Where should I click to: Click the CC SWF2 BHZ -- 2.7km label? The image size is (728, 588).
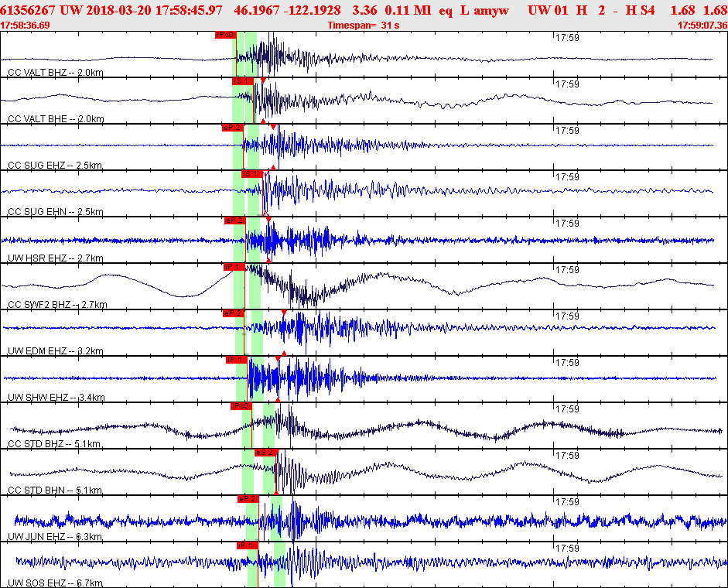point(57,305)
